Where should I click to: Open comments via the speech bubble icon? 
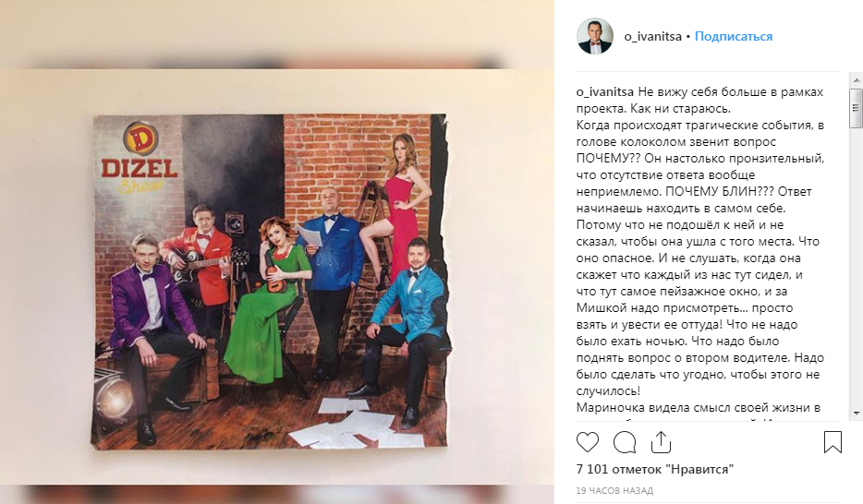tap(624, 442)
